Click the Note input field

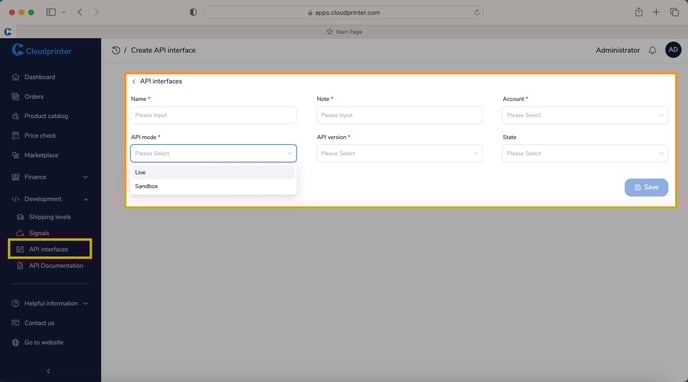[x=399, y=115]
